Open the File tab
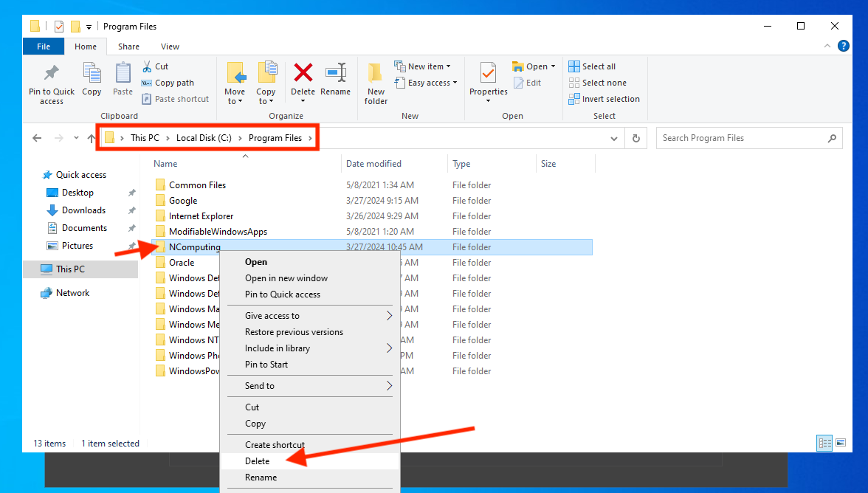Screen dimensions: 868x493 coord(43,46)
